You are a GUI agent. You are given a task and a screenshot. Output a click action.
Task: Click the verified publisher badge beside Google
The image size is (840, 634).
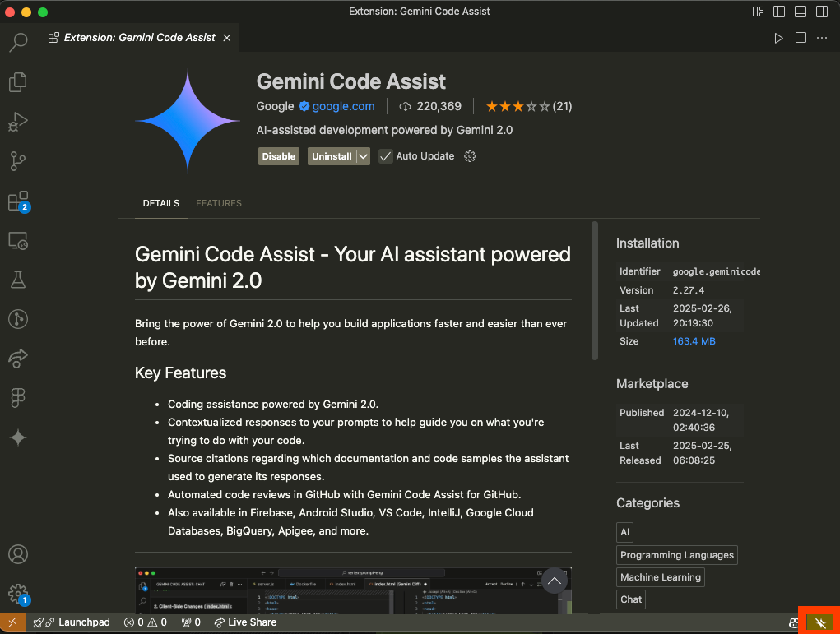[304, 106]
